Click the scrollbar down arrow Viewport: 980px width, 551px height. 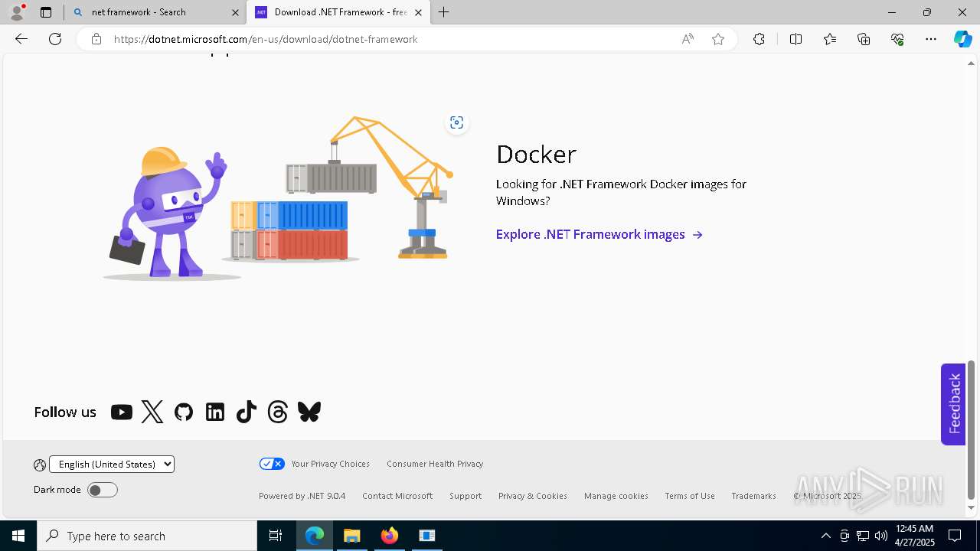[971, 507]
